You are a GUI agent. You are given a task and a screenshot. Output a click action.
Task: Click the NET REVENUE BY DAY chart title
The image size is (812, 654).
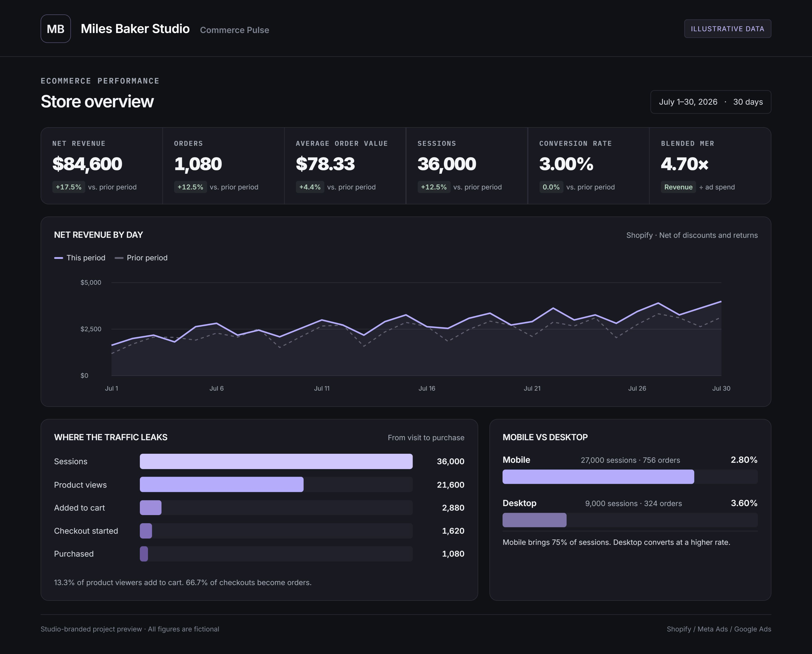coord(98,235)
